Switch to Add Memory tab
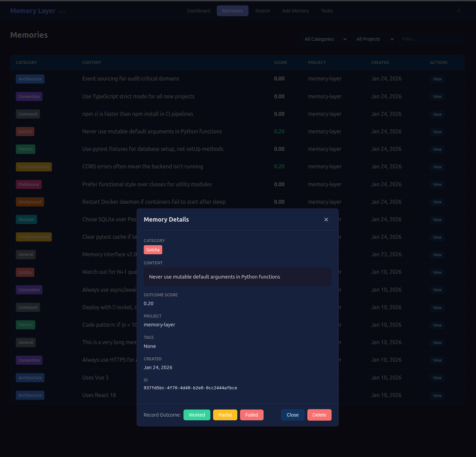 296,11
